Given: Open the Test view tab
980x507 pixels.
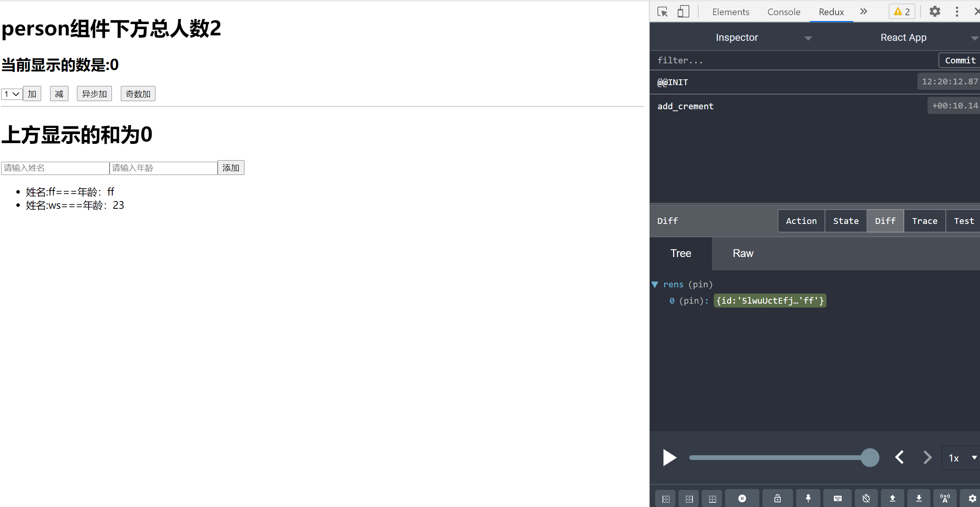Looking at the screenshot, I should [x=964, y=221].
